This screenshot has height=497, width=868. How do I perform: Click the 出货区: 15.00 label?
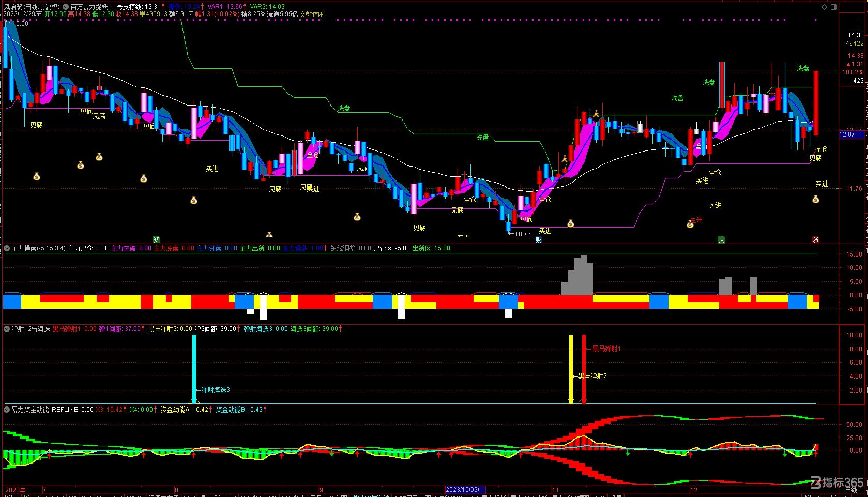[431, 248]
